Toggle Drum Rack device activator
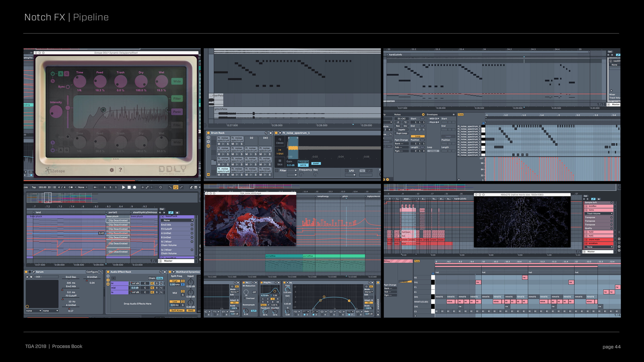This screenshot has height=362, width=644. (208, 133)
